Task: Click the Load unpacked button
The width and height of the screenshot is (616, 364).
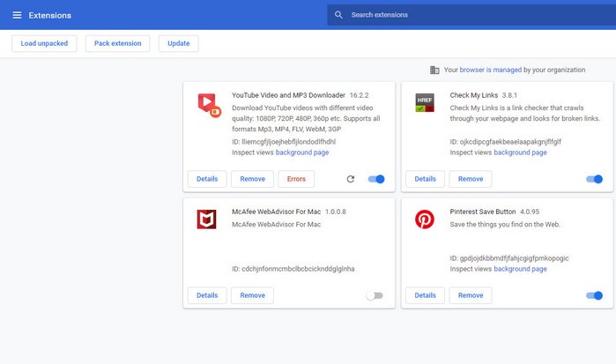Action: click(x=44, y=43)
